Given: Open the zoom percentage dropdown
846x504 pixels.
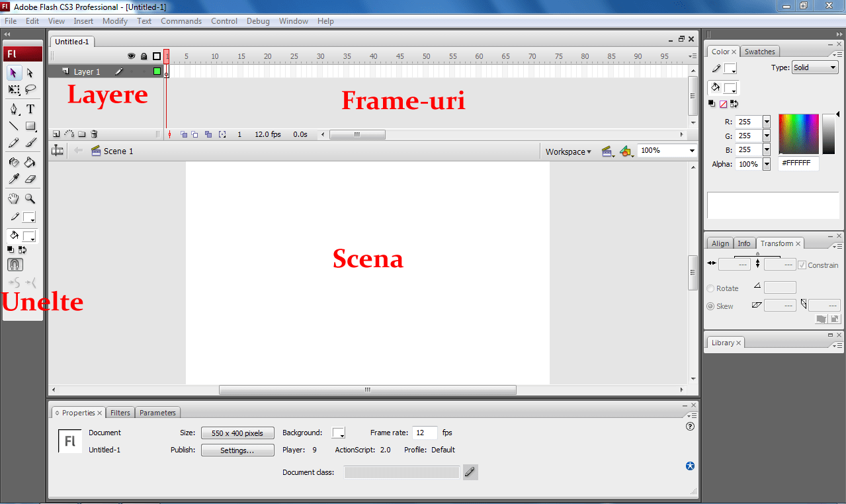Looking at the screenshot, I should coord(691,150).
